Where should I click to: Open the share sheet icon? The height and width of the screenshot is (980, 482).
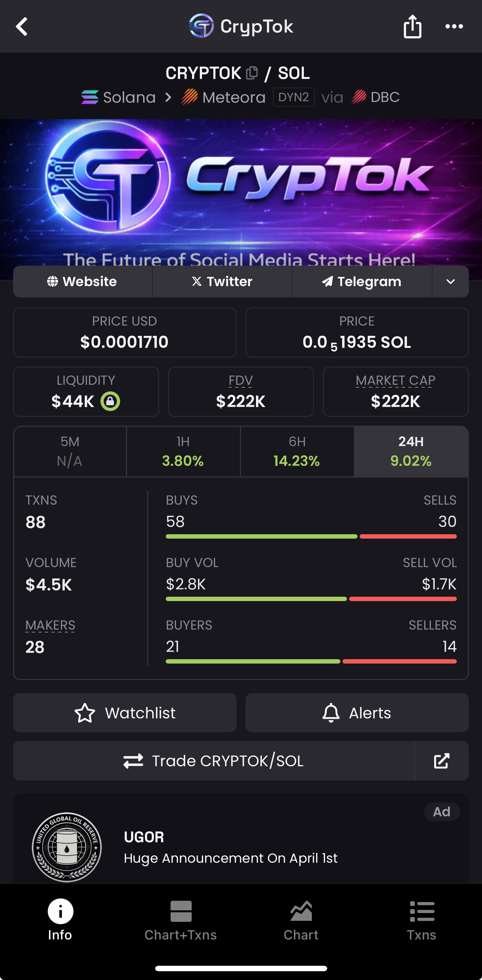pos(412,27)
